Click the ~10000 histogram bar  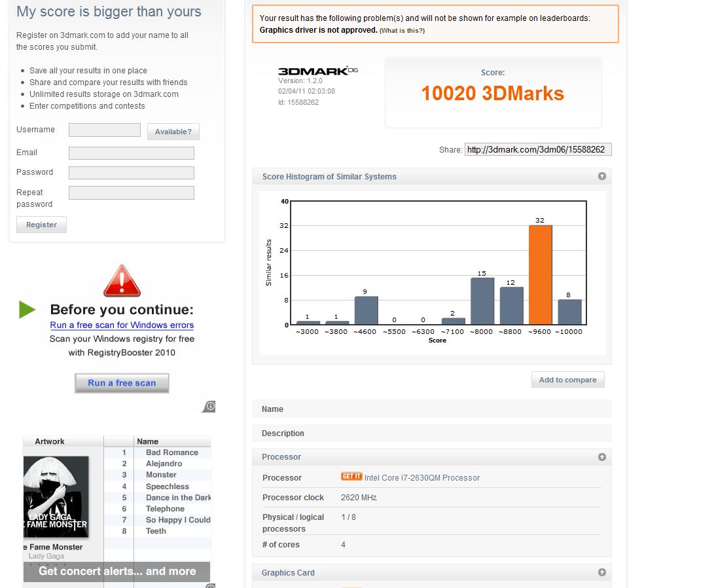(x=569, y=312)
